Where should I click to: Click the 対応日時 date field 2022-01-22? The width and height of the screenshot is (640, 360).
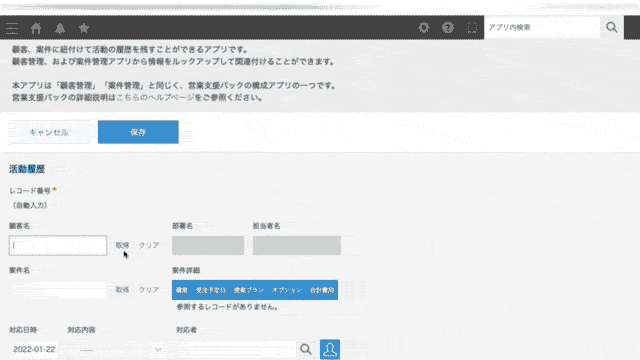coord(34,349)
